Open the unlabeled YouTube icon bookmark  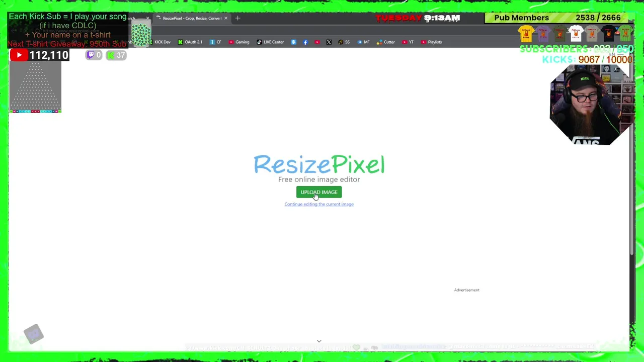(317, 42)
